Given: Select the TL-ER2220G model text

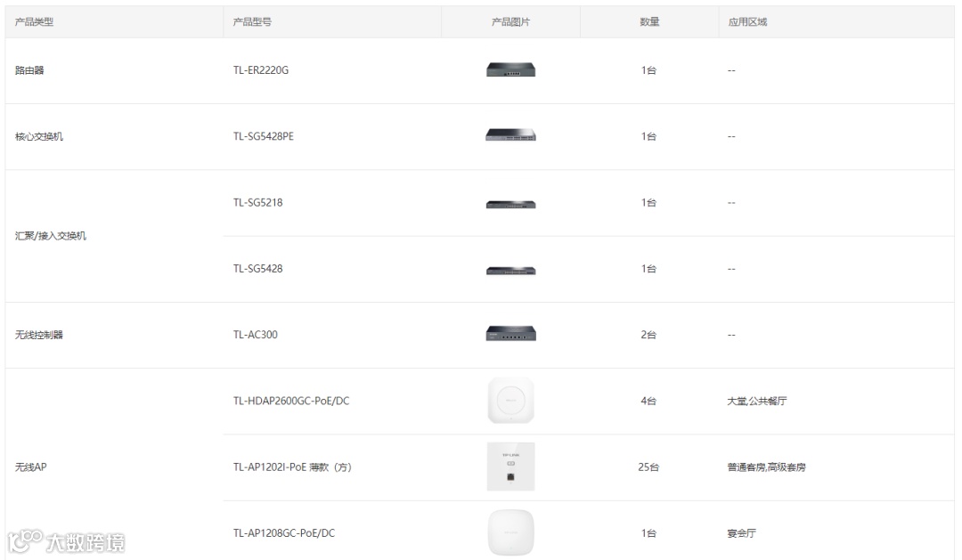Looking at the screenshot, I should [261, 70].
